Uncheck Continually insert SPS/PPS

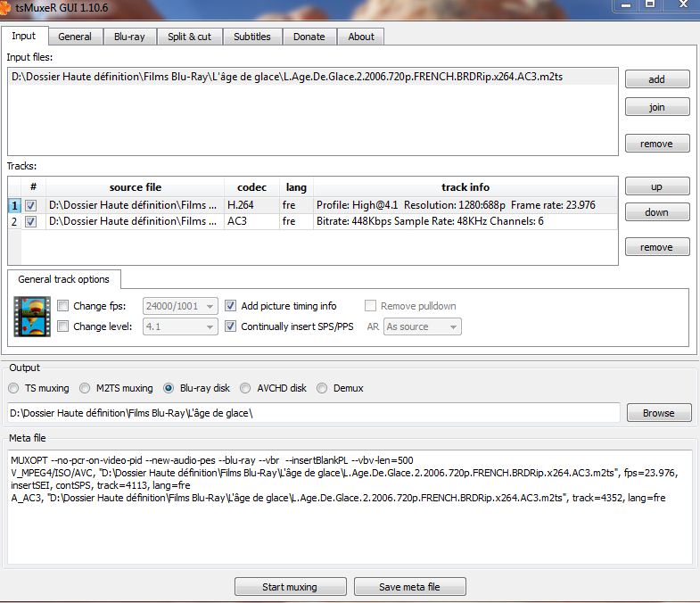pyautogui.click(x=230, y=326)
